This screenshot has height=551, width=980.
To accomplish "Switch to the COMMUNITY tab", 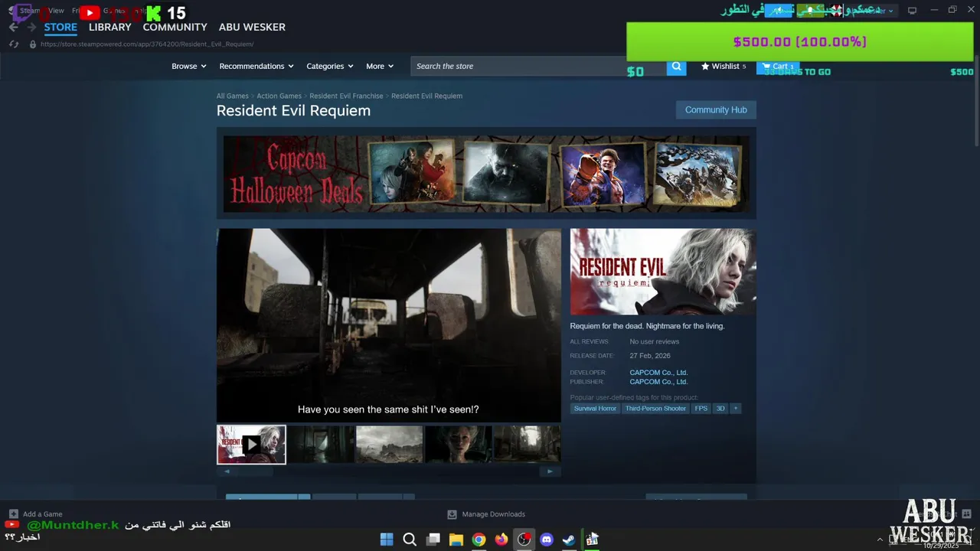I will (x=175, y=27).
